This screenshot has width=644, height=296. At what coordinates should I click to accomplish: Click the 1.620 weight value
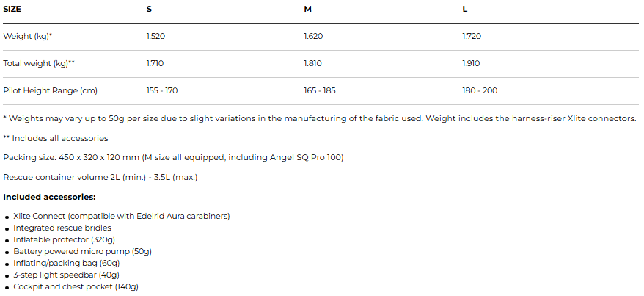pyautogui.click(x=313, y=36)
